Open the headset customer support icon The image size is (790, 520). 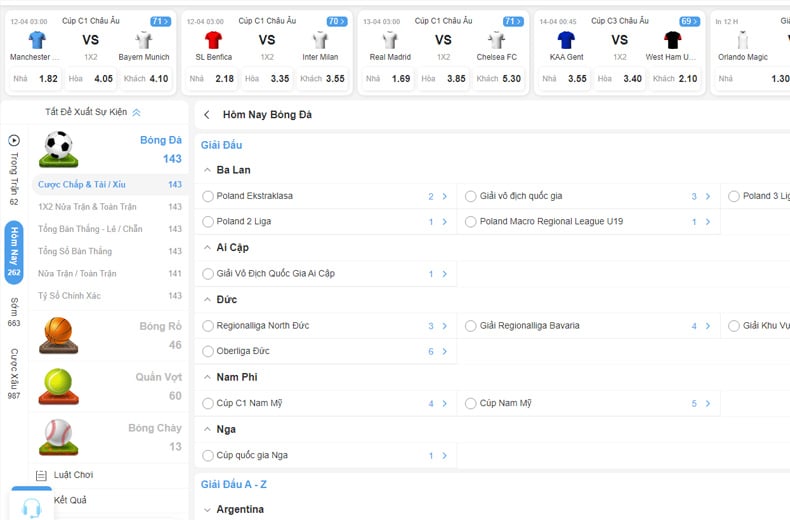tap(31, 507)
